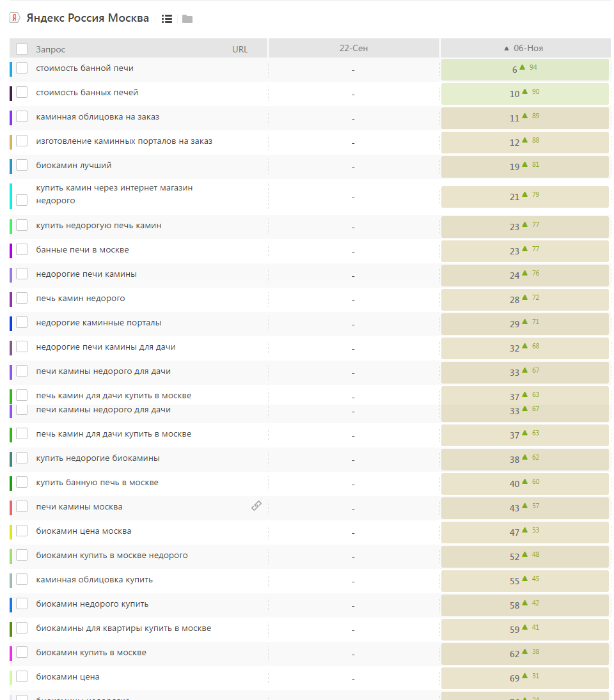Image resolution: width=614 pixels, height=700 pixels.
Task: Click link icon in 'печи камины москва' row
Action: tap(256, 506)
